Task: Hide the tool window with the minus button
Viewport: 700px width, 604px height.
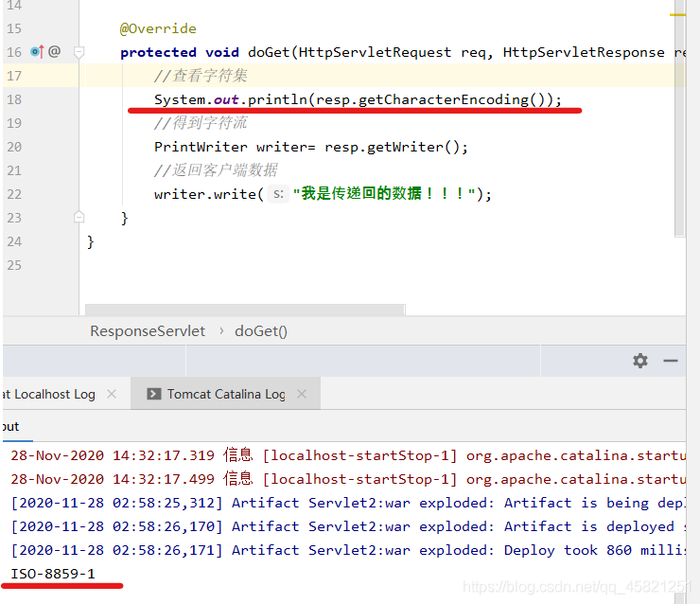Action: pos(671,361)
